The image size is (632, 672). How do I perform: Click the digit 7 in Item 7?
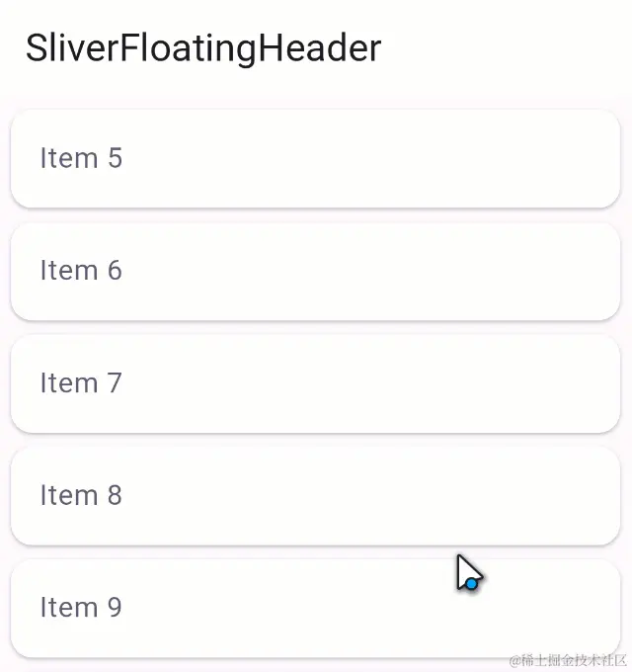pyautogui.click(x=115, y=382)
